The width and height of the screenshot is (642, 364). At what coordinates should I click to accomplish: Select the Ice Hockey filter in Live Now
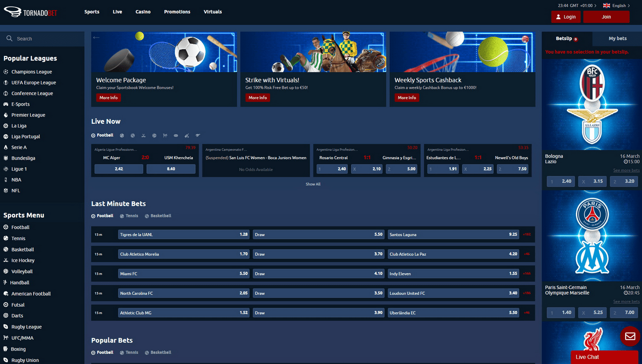(x=143, y=135)
